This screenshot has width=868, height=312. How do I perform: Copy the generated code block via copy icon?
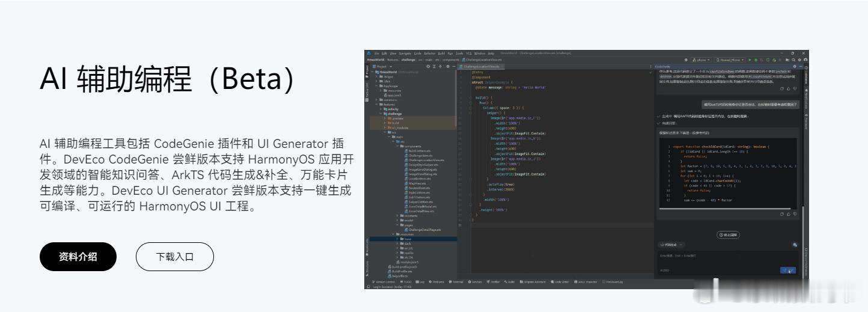pyautogui.click(x=782, y=214)
